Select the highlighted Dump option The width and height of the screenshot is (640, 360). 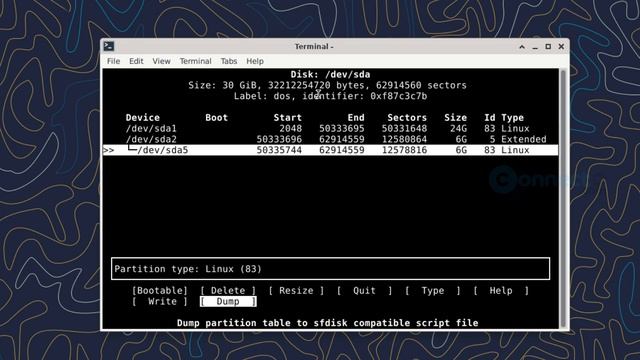tap(228, 302)
